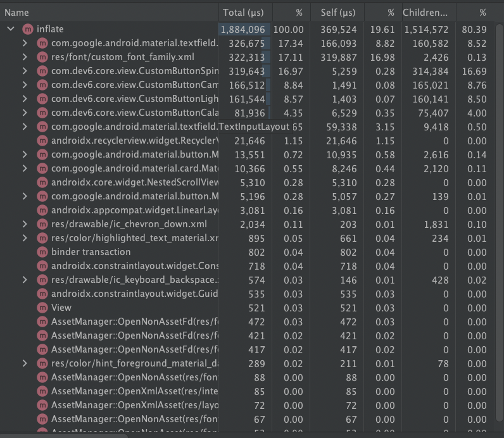Click Children value 75,407
The image size is (504, 438).
pyautogui.click(x=433, y=113)
